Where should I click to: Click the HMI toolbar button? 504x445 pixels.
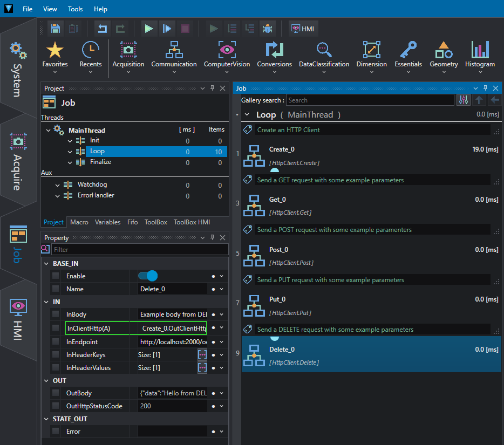[303, 29]
